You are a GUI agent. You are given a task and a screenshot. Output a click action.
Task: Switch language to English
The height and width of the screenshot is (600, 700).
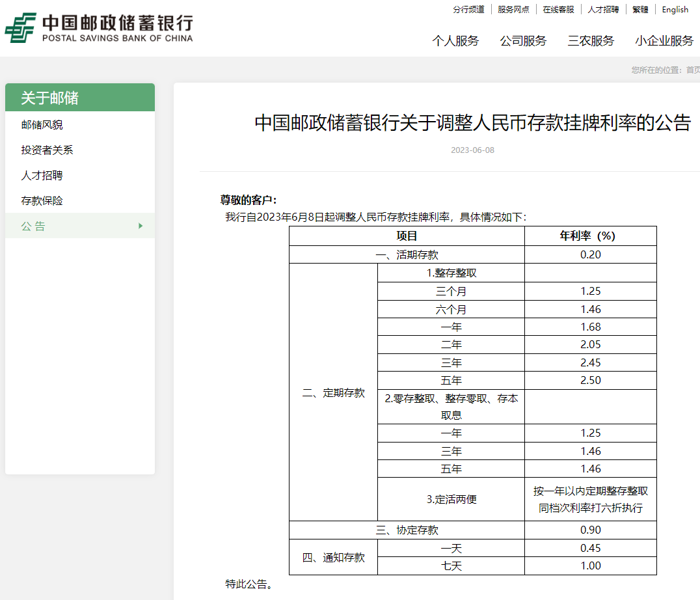(675, 10)
